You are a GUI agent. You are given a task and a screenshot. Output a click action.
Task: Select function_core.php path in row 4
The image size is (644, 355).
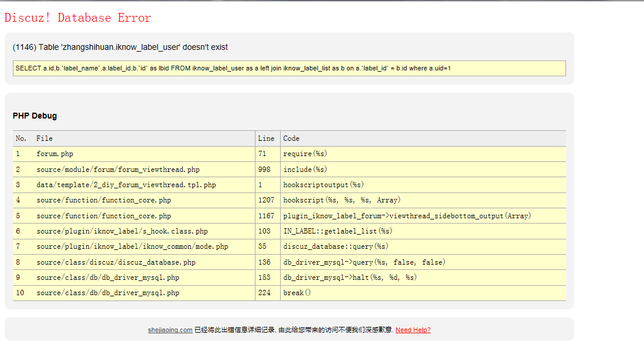[104, 200]
